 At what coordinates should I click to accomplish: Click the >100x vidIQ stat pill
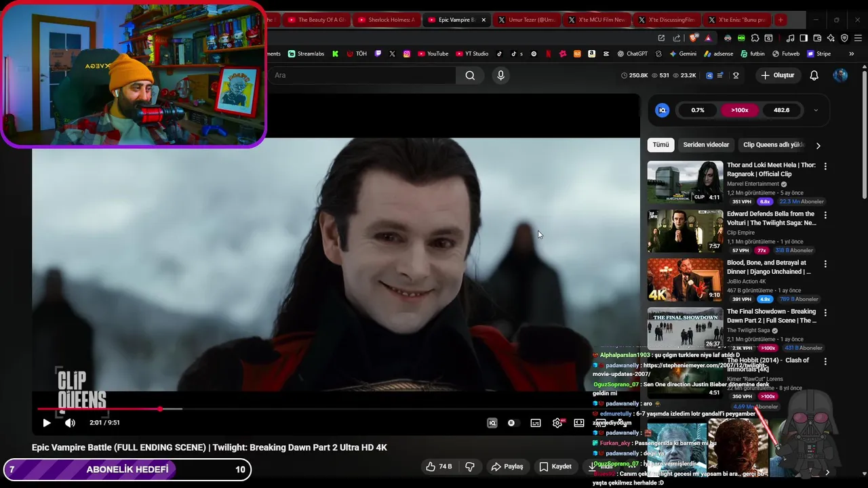[x=740, y=110]
